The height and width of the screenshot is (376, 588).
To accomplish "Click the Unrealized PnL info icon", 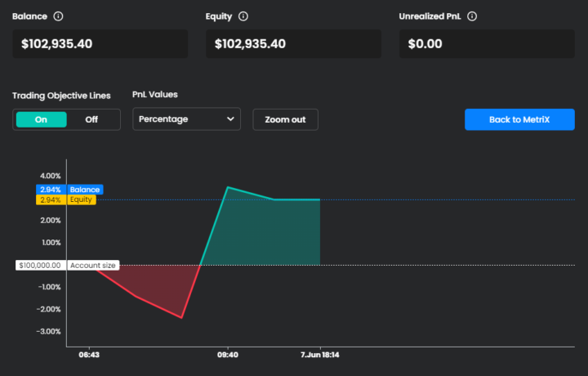I will click(472, 16).
